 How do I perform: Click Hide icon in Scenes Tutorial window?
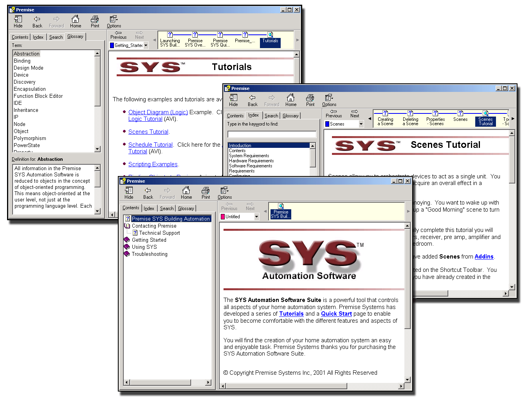pos(233,100)
